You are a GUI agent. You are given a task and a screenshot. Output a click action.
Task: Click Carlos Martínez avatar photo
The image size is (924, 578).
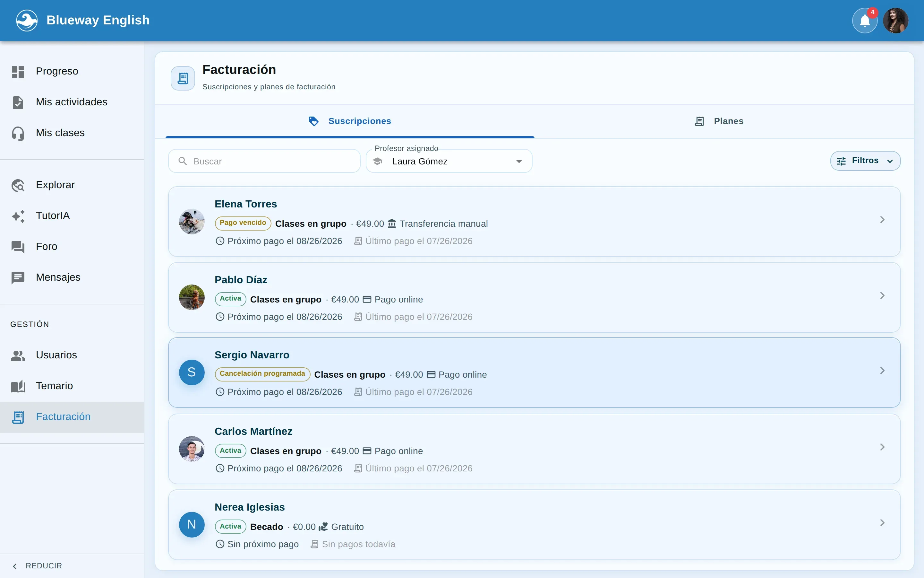coord(192,449)
